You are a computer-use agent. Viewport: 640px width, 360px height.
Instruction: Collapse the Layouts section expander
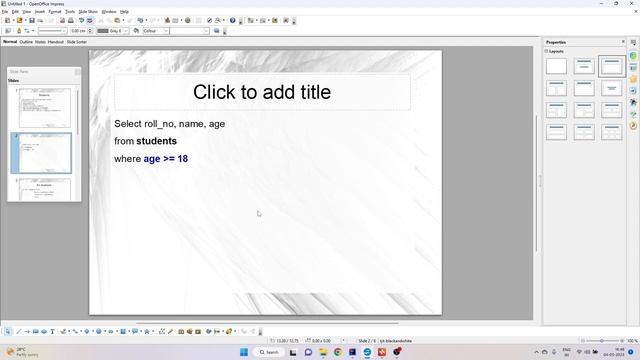click(547, 51)
